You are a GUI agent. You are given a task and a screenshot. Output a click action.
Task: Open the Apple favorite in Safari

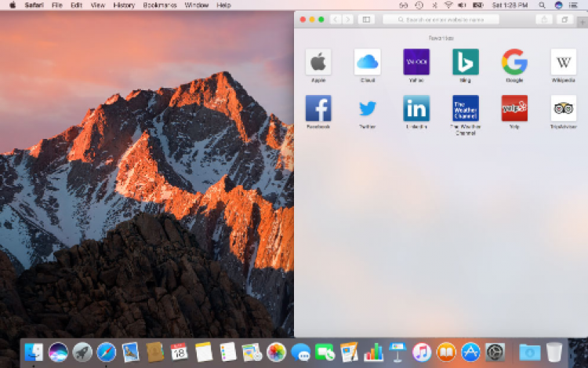[x=318, y=62]
